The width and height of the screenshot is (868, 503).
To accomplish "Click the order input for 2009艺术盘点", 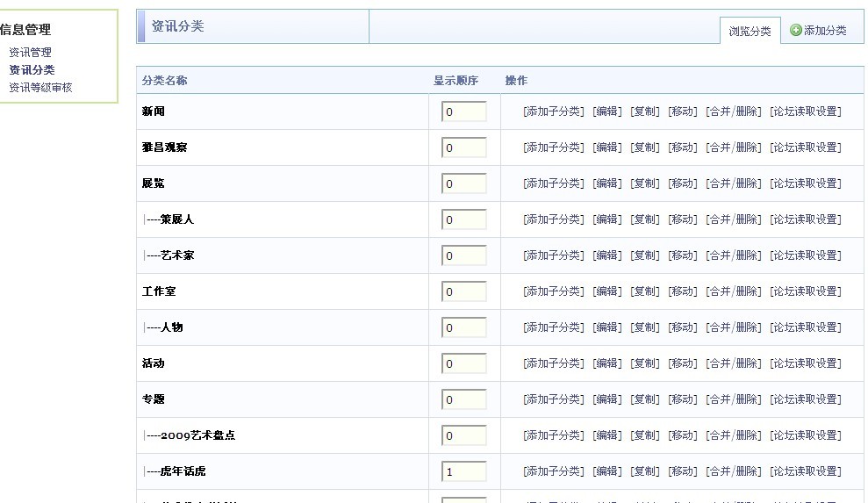I will 464,435.
